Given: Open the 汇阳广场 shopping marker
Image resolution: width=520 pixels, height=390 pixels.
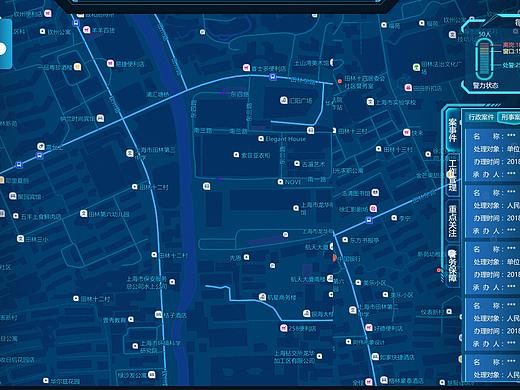Looking at the screenshot, I should pyautogui.click(x=284, y=100).
